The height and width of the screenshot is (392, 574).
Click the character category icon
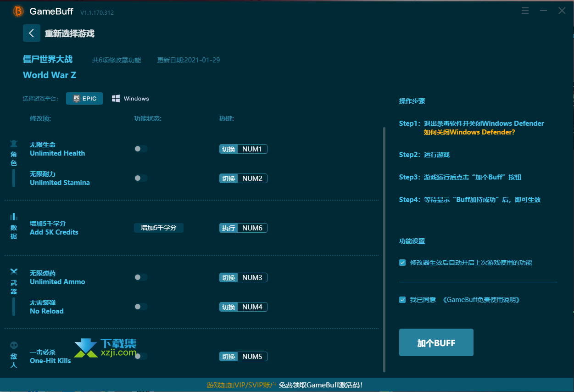point(14,144)
